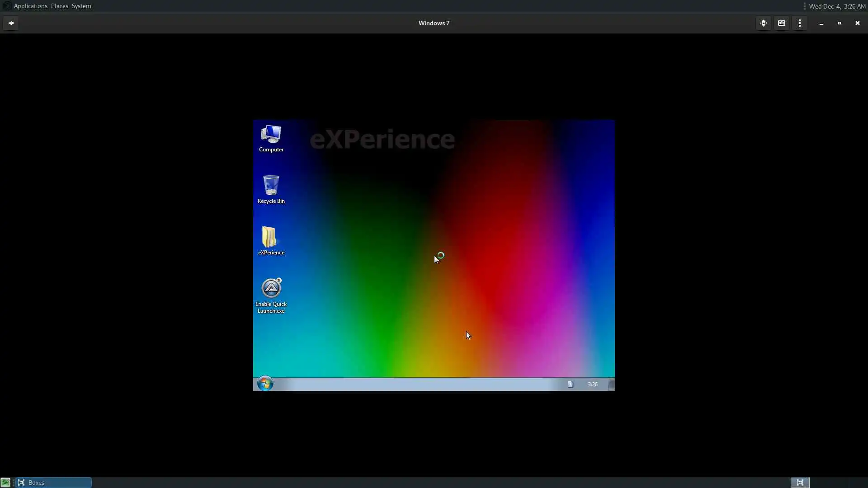
Task: Open the Places menu
Action: pyautogui.click(x=59, y=6)
